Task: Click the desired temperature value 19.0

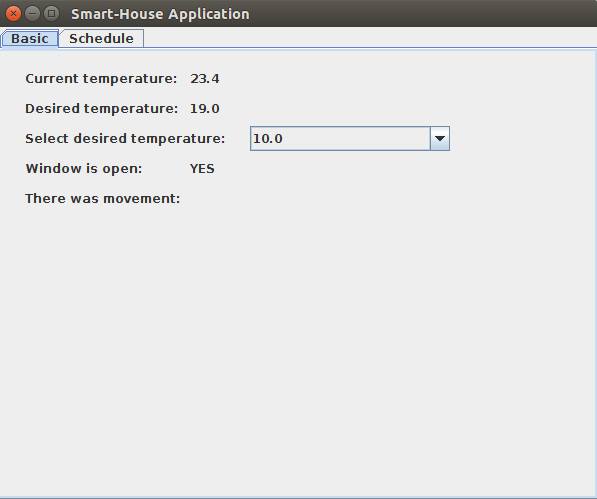Action: click(x=205, y=109)
